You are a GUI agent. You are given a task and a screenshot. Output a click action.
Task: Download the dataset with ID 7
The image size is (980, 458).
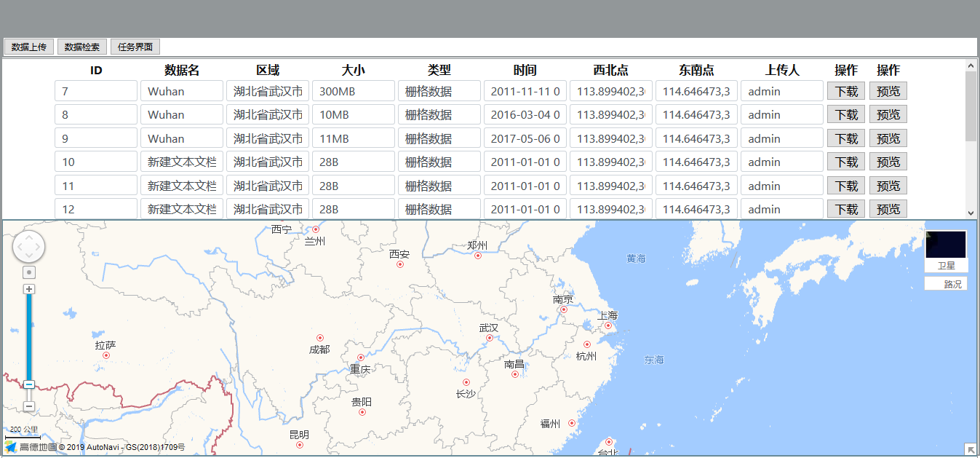(x=846, y=91)
